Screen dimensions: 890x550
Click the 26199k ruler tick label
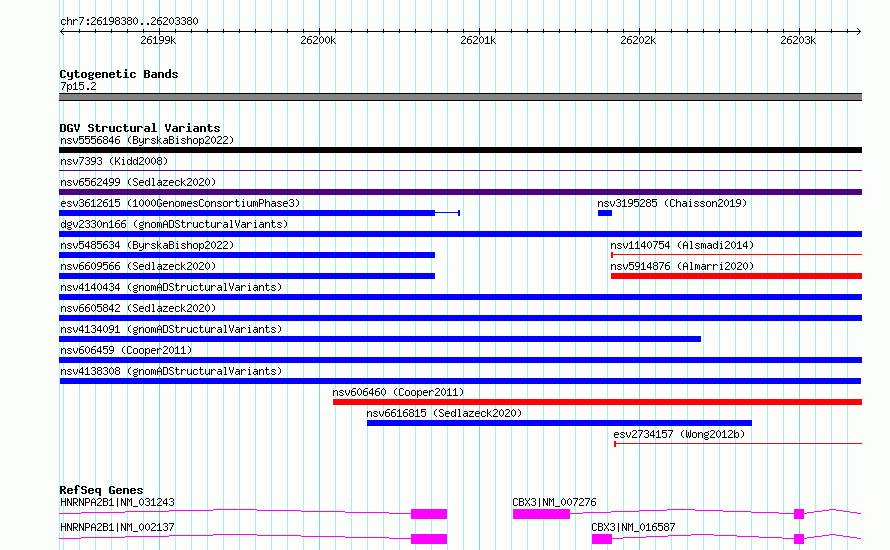click(158, 40)
